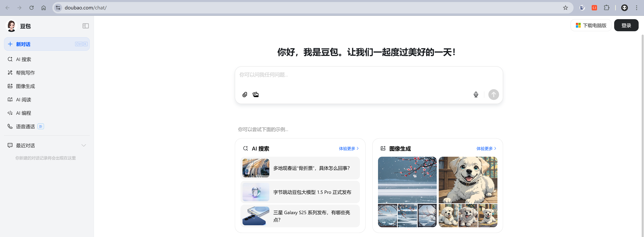Click the 登录 login button
This screenshot has width=644, height=237.
tap(626, 25)
